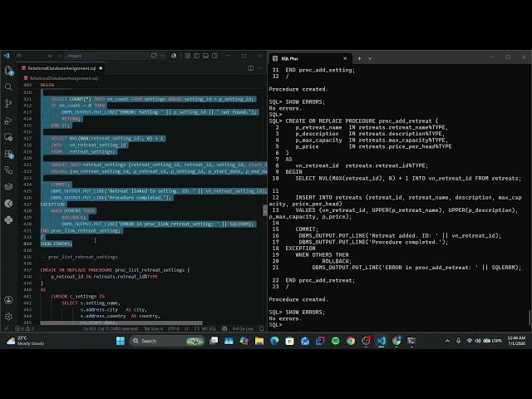Viewport: 532px width, 399px height.
Task: Open the Mostly cloudy weather widget
Action: [x=26, y=341]
